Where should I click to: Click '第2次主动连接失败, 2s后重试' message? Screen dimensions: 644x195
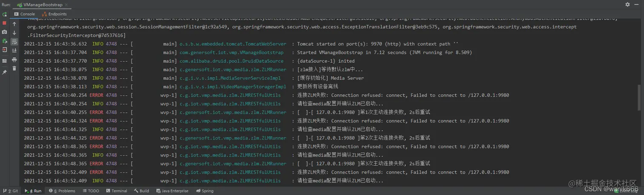[395, 138]
